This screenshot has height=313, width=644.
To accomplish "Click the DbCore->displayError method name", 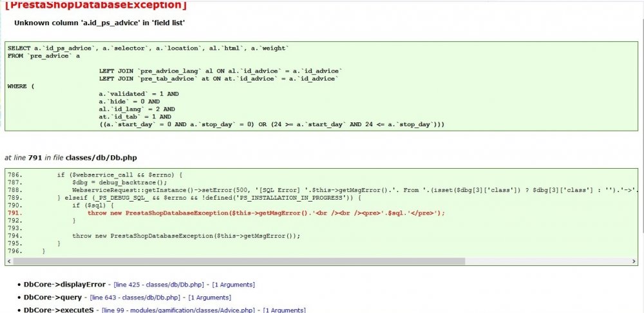I will click(64, 285).
